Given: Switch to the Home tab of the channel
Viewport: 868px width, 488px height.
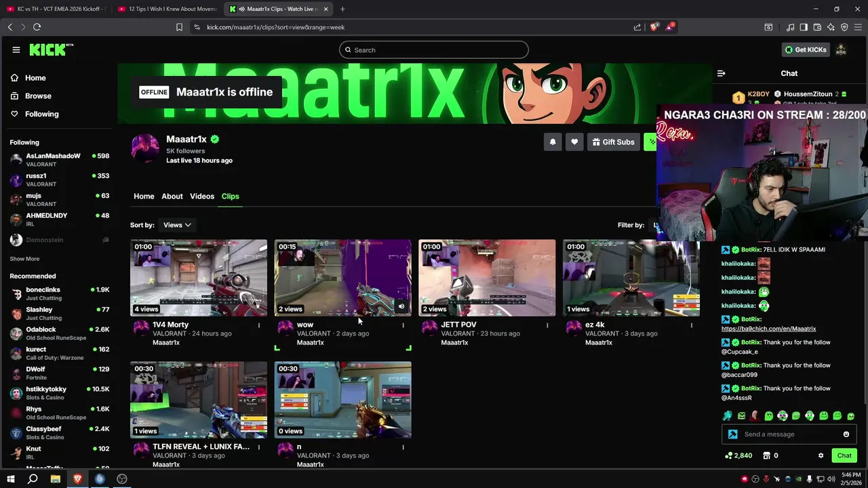Looking at the screenshot, I should 144,197.
